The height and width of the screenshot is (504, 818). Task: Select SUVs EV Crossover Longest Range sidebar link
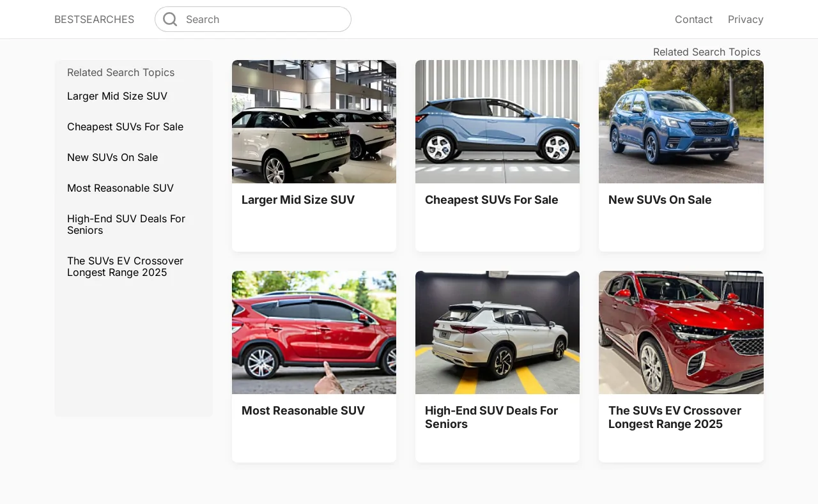[x=125, y=266]
